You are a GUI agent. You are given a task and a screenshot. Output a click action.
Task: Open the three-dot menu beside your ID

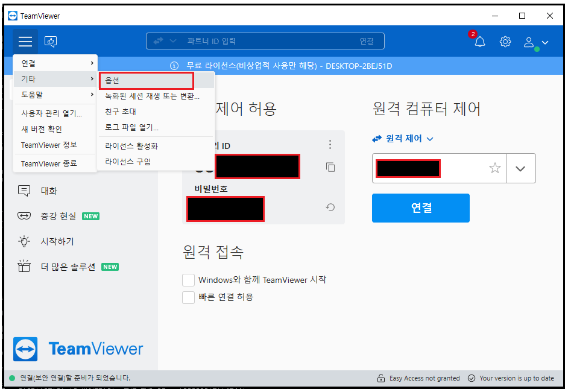[330, 145]
